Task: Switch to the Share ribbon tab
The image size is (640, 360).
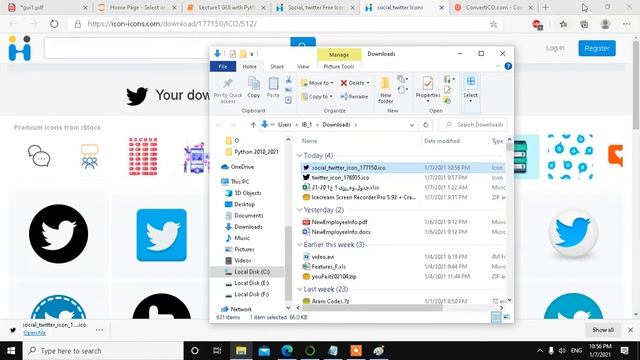Action: tap(277, 67)
